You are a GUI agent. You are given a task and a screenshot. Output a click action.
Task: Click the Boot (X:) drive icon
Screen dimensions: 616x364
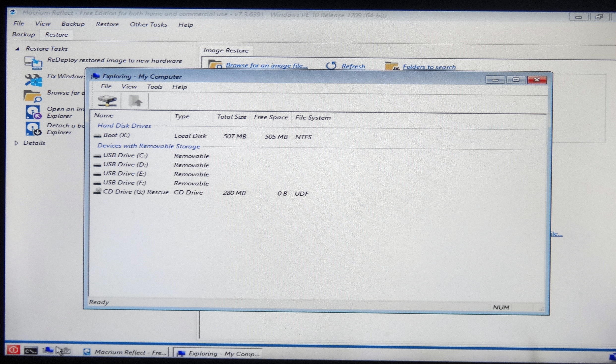97,136
